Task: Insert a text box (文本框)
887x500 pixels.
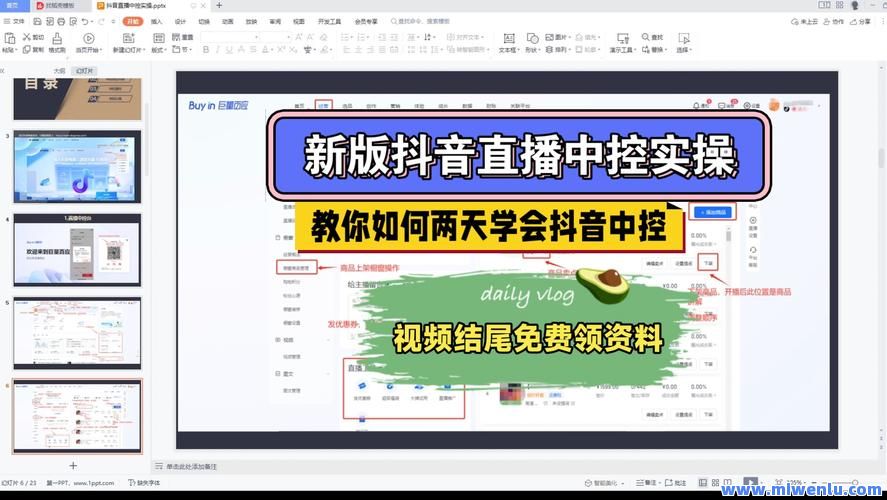Action: (x=507, y=42)
